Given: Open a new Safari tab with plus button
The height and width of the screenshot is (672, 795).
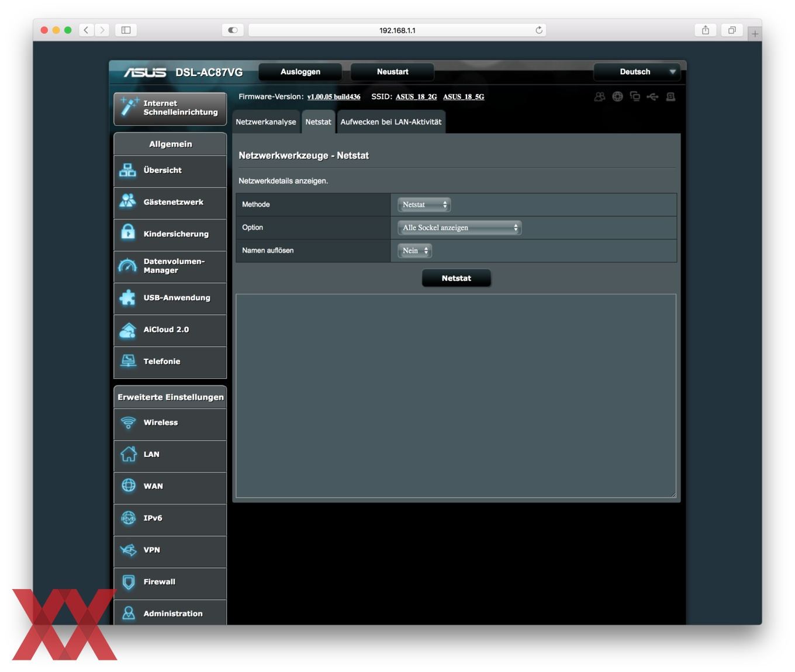Looking at the screenshot, I should point(755,34).
